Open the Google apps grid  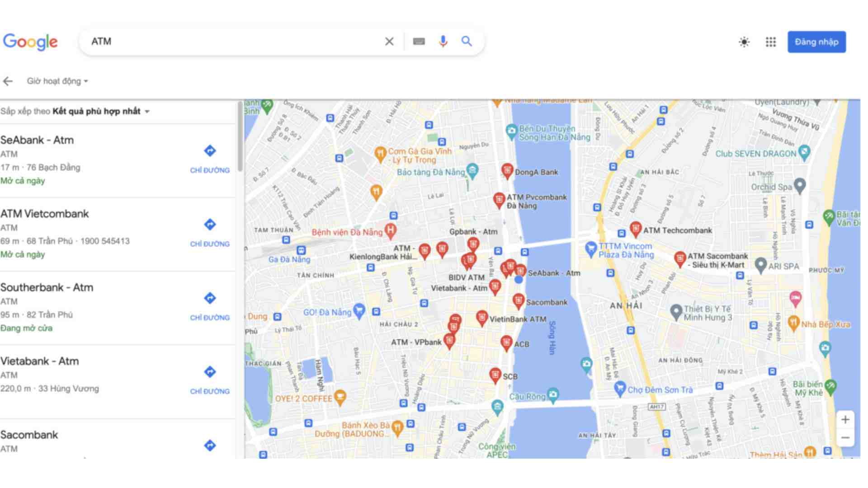[771, 42]
